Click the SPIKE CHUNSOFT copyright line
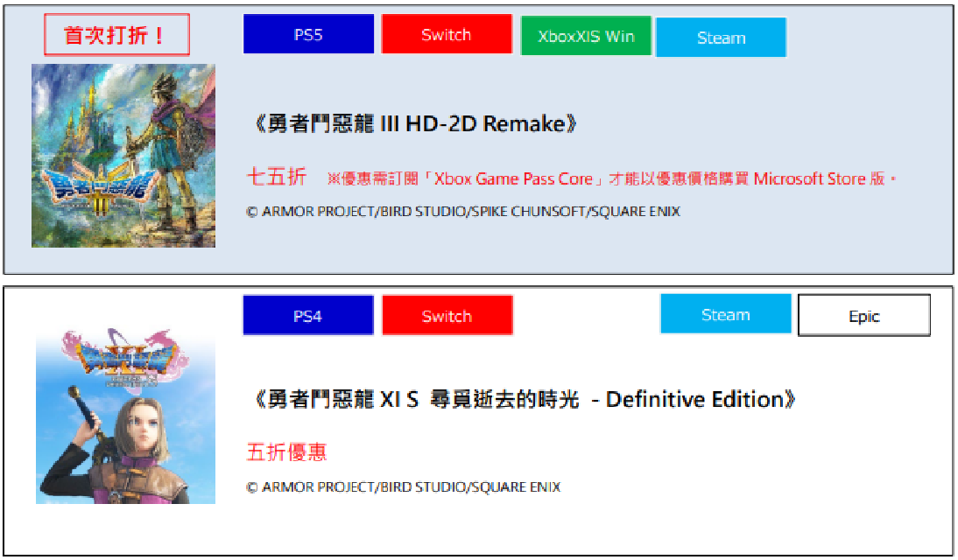The height and width of the screenshot is (560, 958). pos(463,211)
